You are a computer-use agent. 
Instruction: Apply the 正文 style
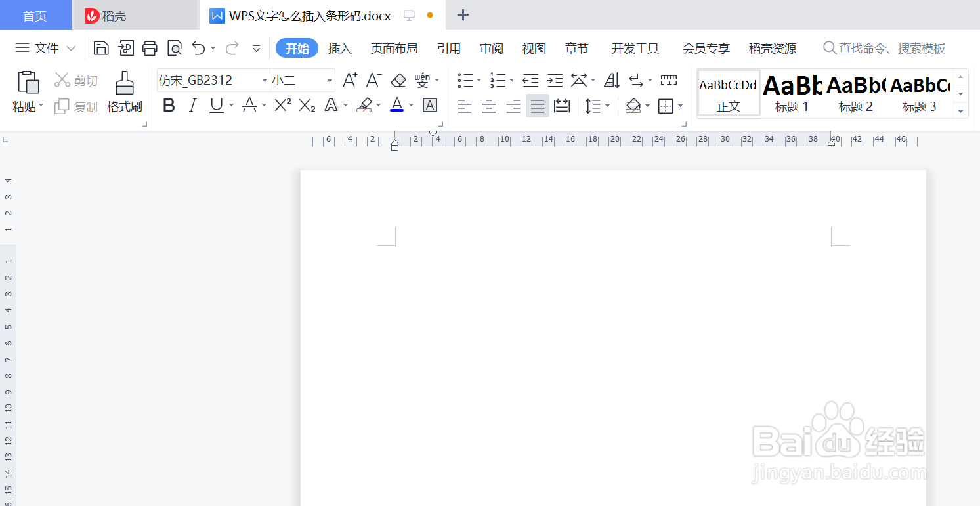[729, 94]
